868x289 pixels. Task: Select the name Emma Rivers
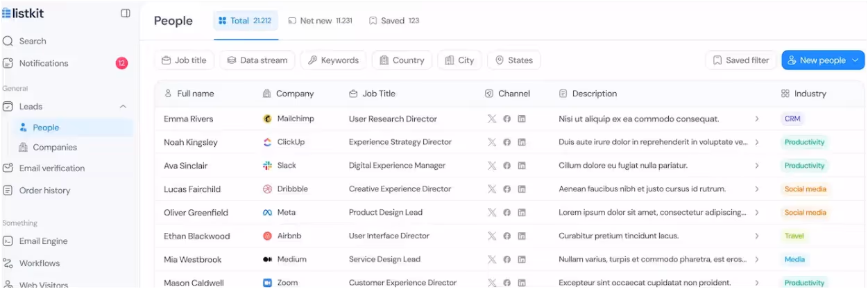[x=189, y=119]
